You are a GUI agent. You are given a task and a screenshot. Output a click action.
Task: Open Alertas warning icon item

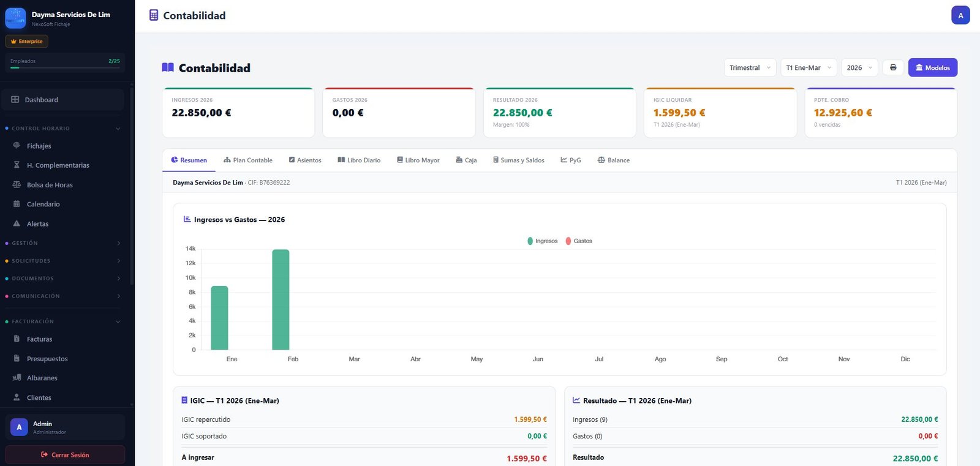[37, 224]
